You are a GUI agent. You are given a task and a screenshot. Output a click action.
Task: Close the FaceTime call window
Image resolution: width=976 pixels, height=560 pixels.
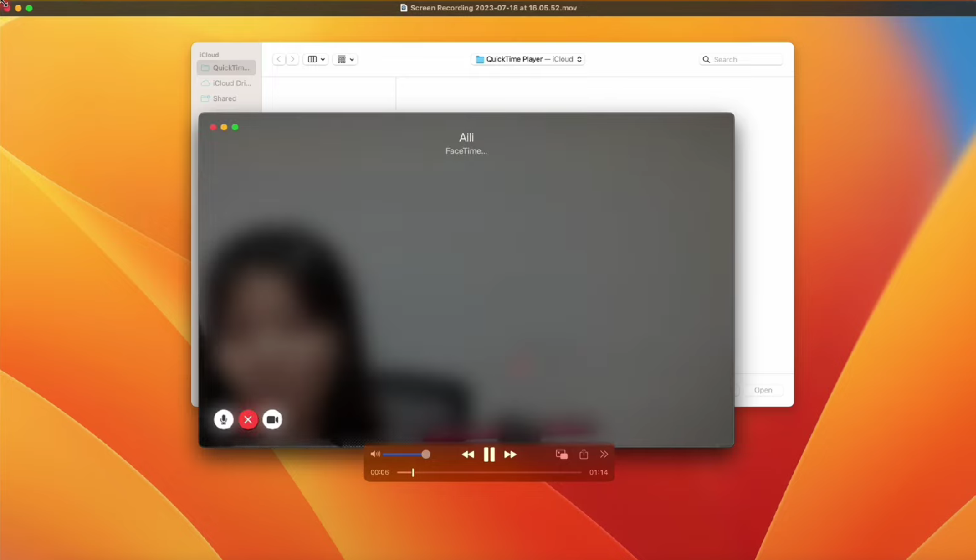tap(214, 127)
